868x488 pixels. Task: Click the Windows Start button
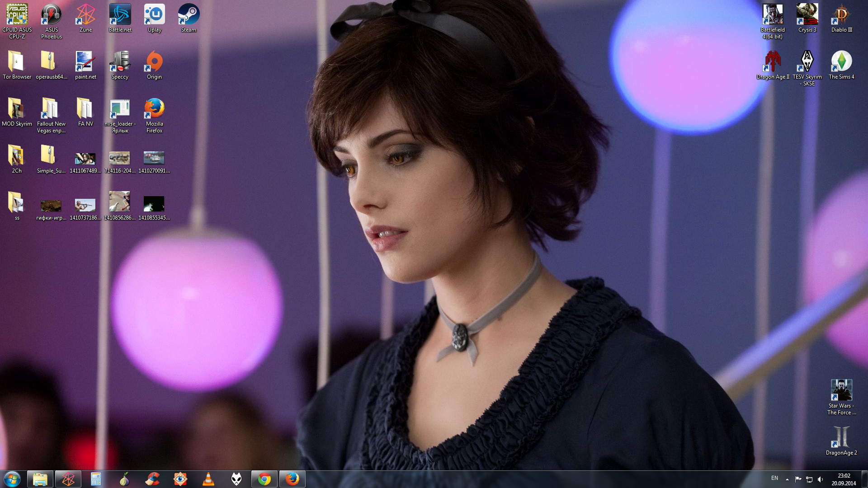click(12, 479)
